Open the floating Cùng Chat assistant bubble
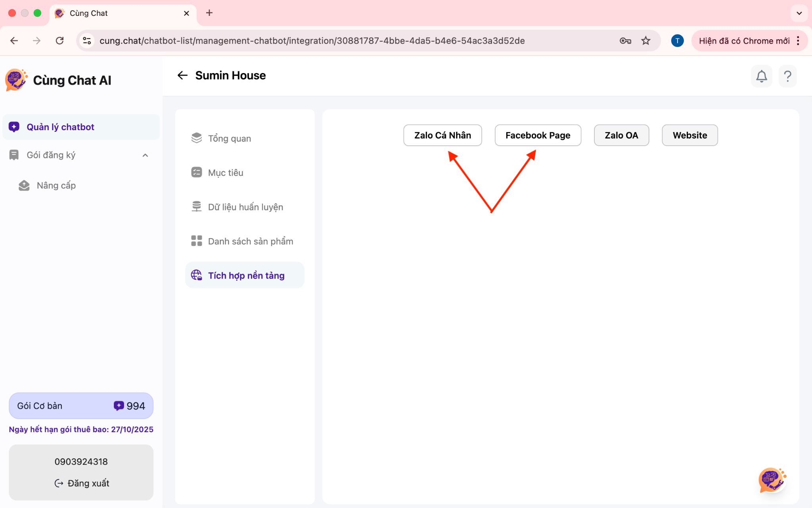Viewport: 812px width, 508px height. (x=771, y=480)
